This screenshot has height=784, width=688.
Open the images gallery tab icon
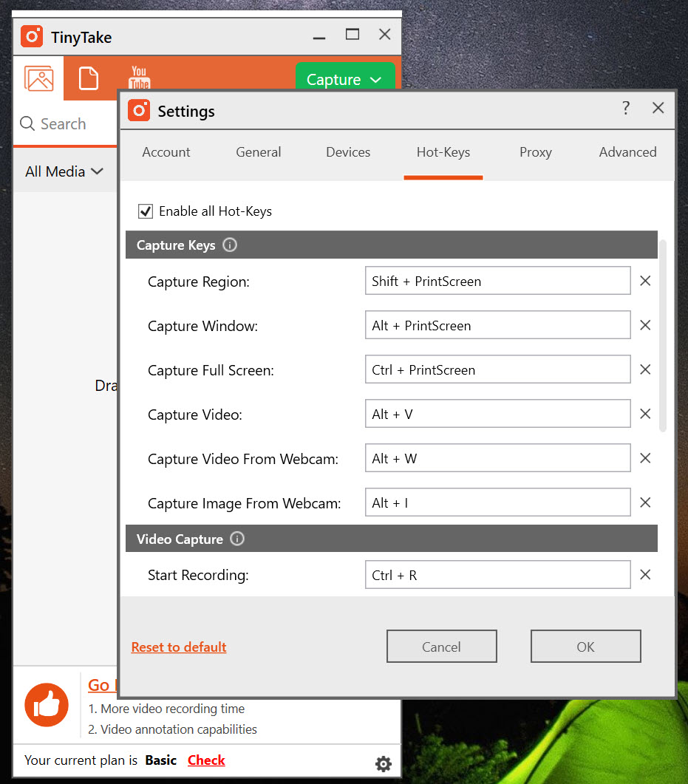pos(38,78)
